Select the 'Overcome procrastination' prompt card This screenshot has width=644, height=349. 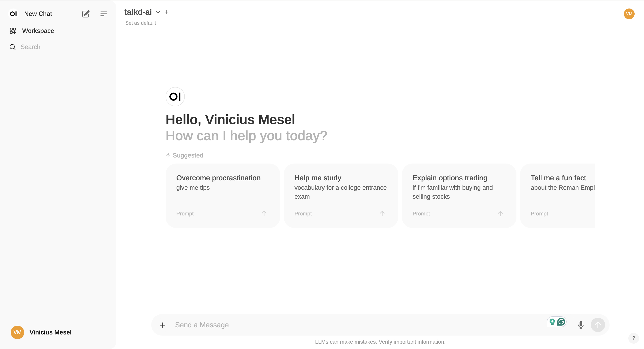click(222, 196)
